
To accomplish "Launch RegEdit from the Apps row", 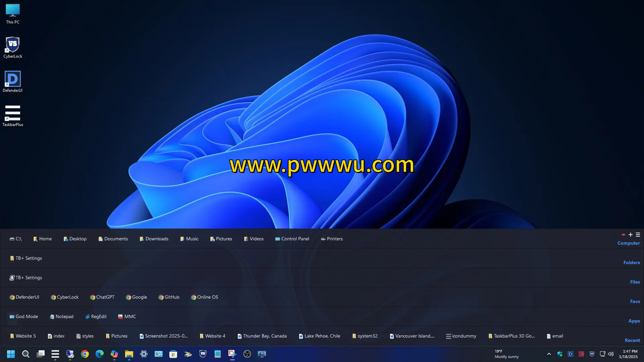I will pos(96,316).
